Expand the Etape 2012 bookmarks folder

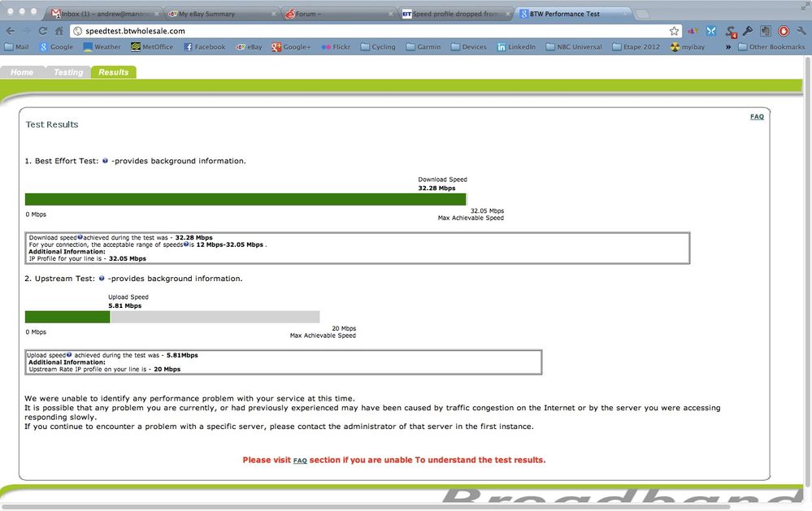(x=636, y=46)
